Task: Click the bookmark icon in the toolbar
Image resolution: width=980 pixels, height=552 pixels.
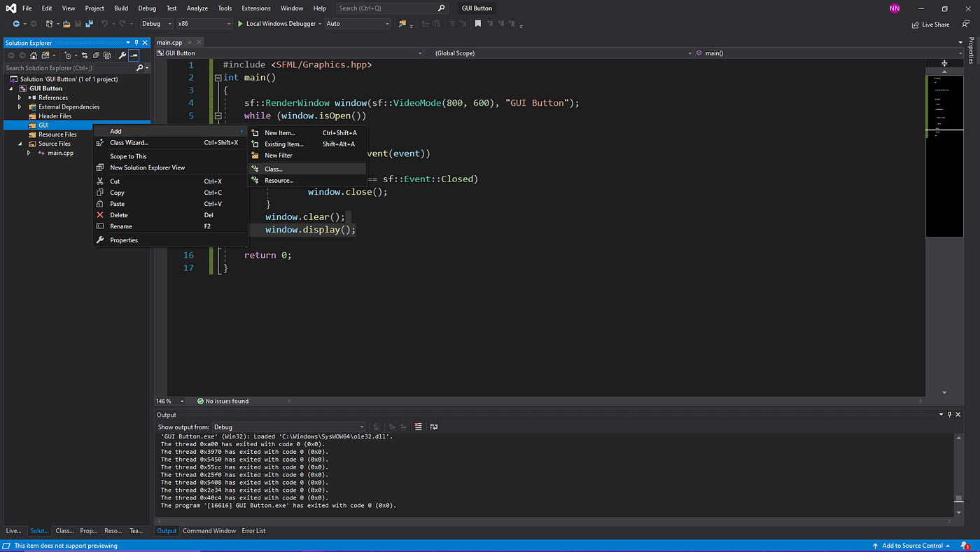Action: click(x=478, y=24)
